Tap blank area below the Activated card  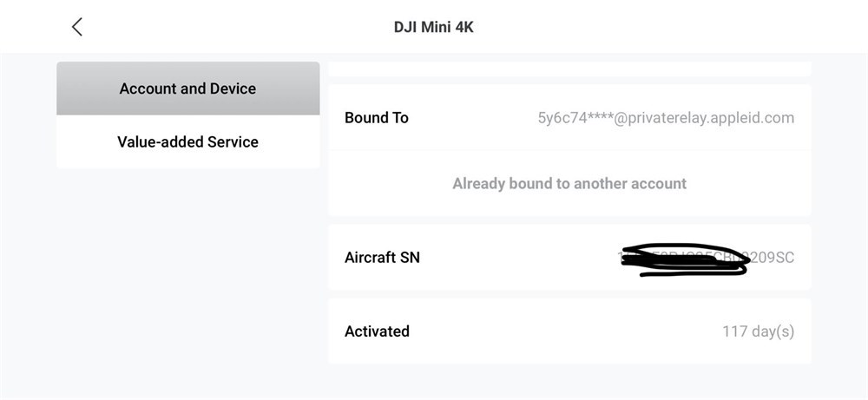(569, 382)
